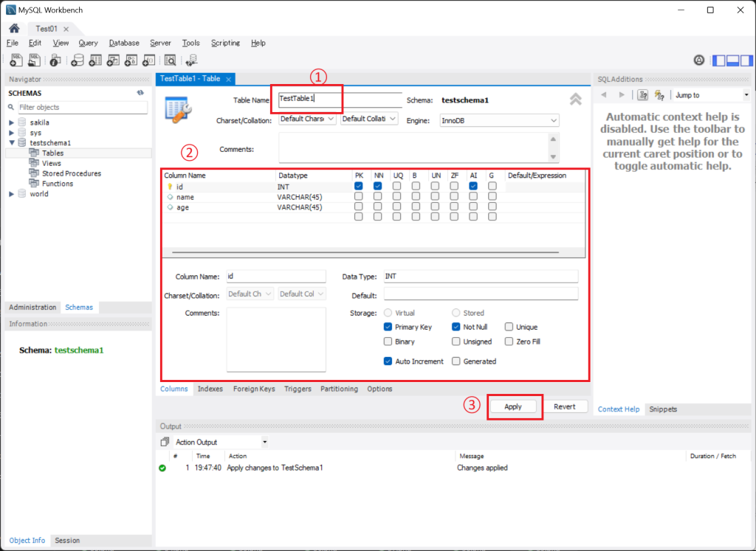Refresh the schemas list in Navigator
The image size is (756, 551).
pos(140,94)
